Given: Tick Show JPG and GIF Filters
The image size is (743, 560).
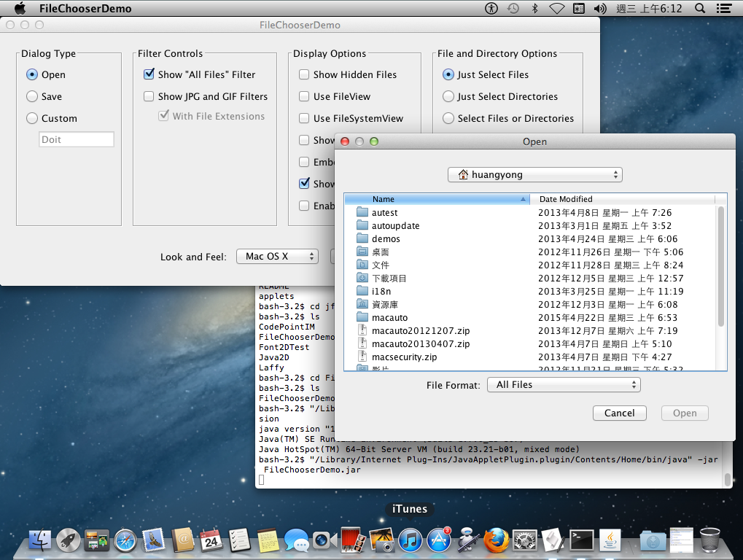Looking at the screenshot, I should [x=149, y=96].
